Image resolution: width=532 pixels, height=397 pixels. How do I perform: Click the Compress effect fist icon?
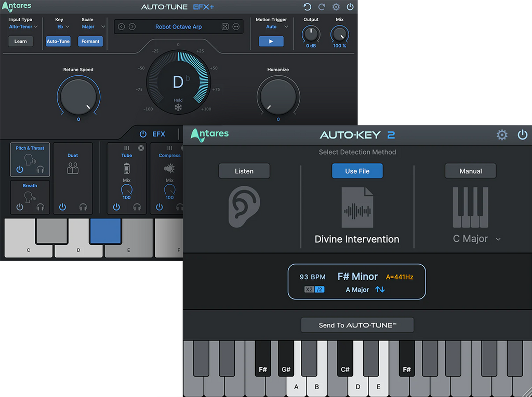pos(169,168)
